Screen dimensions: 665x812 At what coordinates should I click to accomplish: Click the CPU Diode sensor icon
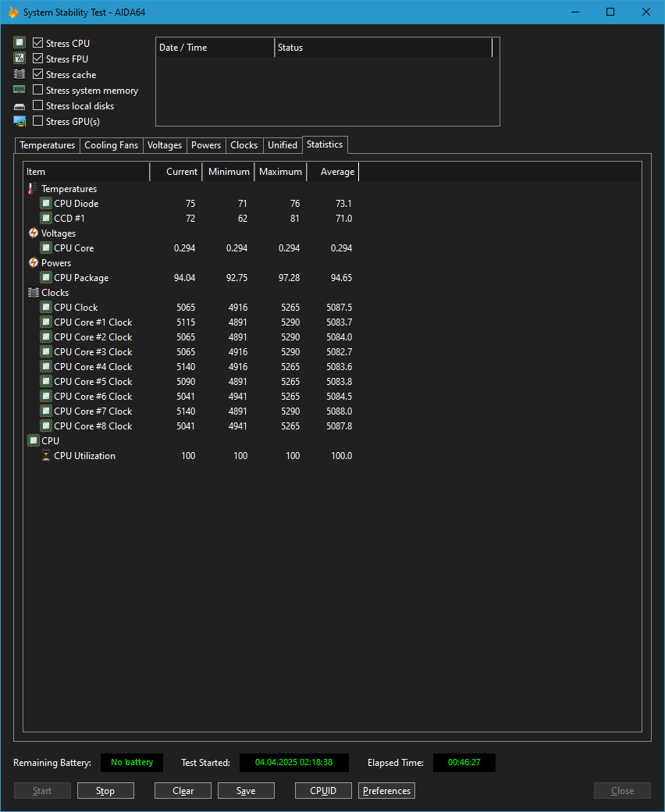point(46,204)
